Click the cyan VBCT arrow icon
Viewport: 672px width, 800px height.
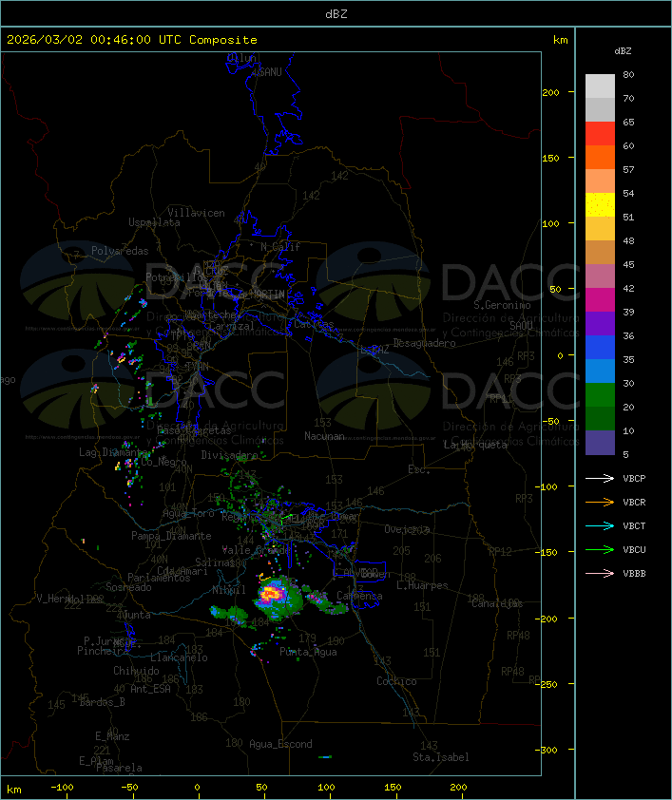[600, 525]
